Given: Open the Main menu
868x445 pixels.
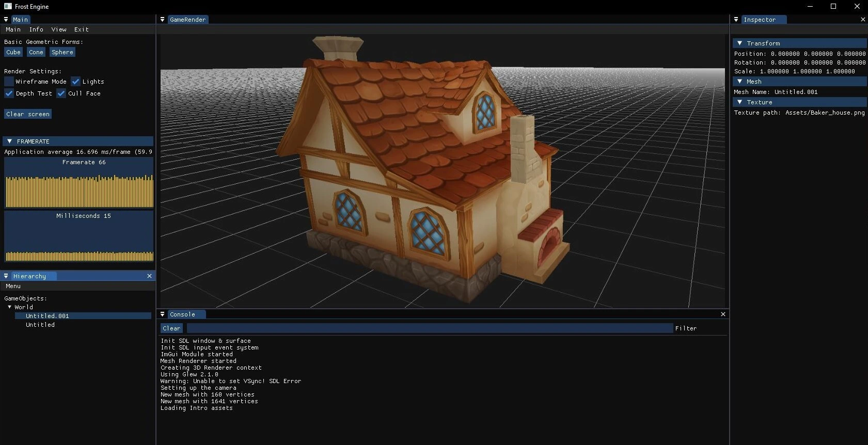Looking at the screenshot, I should point(13,29).
